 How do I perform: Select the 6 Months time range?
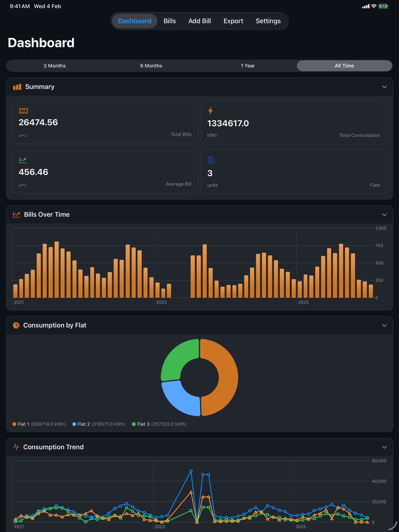point(151,66)
